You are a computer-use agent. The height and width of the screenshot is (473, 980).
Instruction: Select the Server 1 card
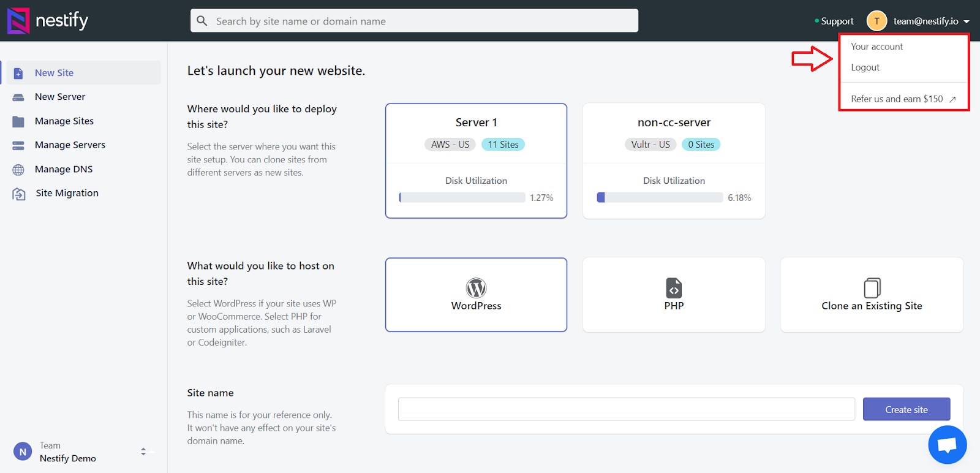(x=476, y=161)
